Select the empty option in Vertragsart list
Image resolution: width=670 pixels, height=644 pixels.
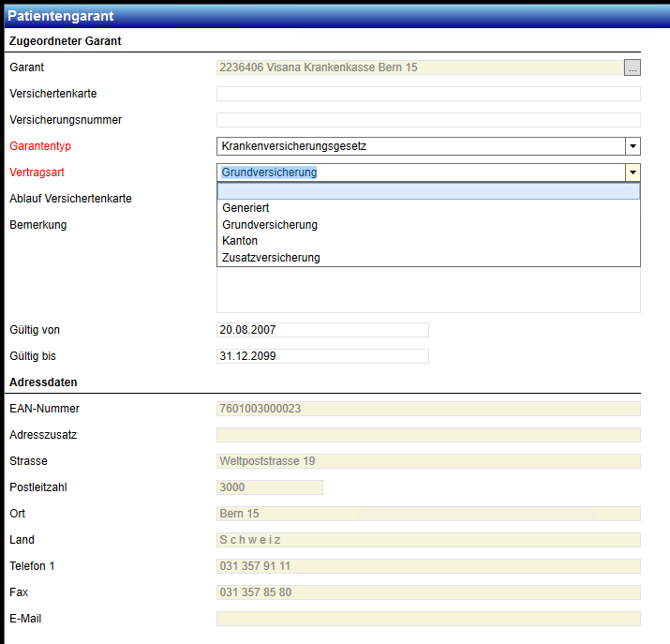tap(428, 191)
